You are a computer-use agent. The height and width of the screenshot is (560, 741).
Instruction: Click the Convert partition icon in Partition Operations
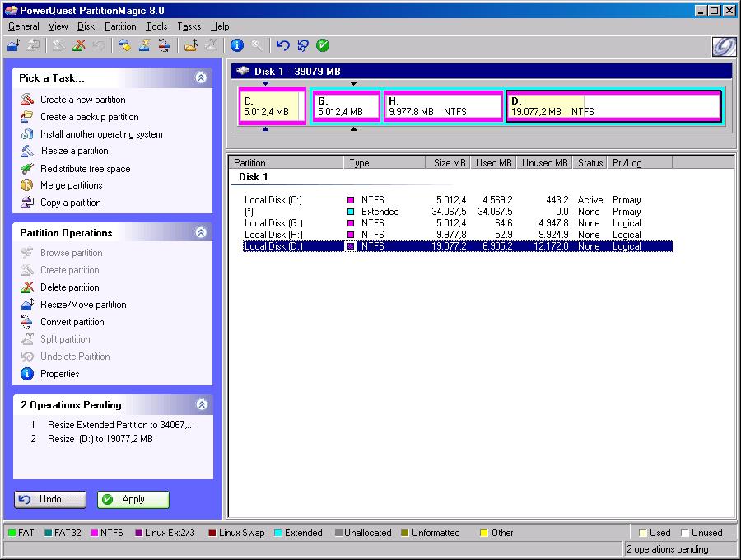coord(27,321)
